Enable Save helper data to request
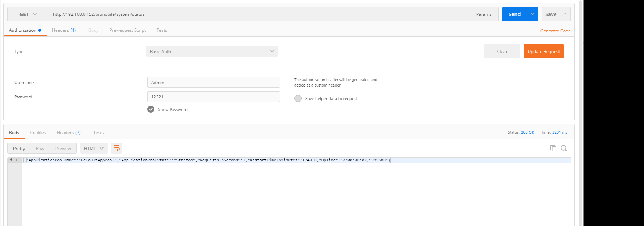Viewport: 644px width, 226px height. pos(298,98)
